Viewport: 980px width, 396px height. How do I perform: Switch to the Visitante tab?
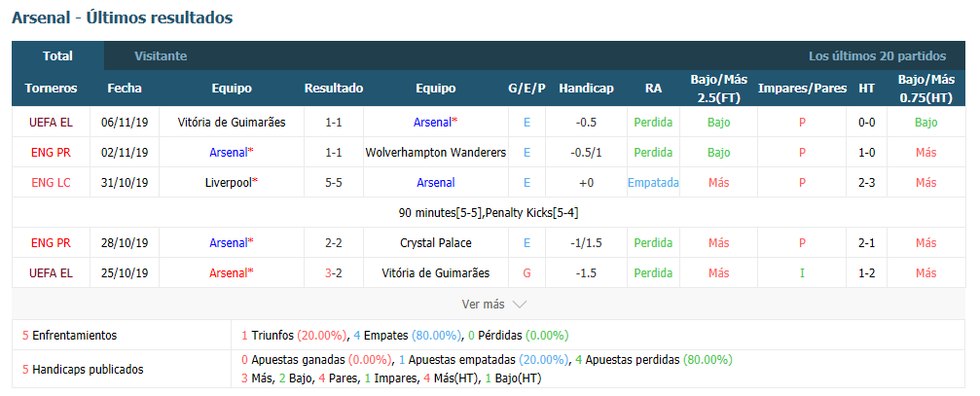click(161, 56)
